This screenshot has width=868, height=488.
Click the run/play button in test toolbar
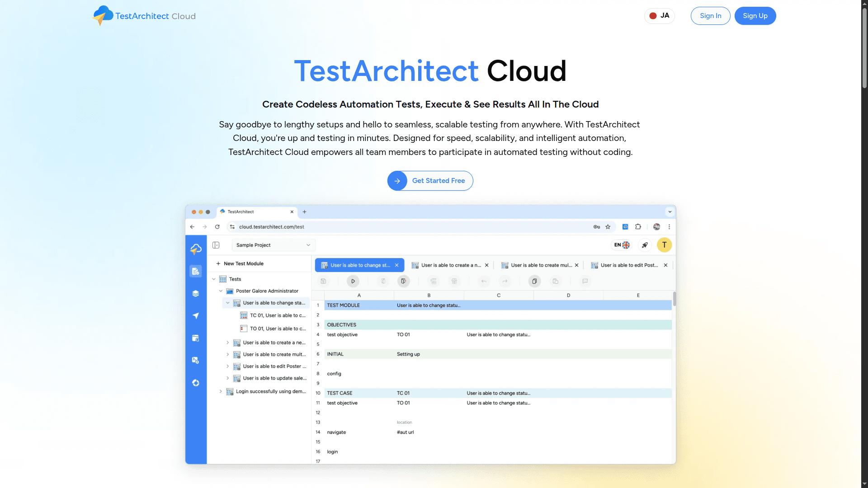click(353, 281)
